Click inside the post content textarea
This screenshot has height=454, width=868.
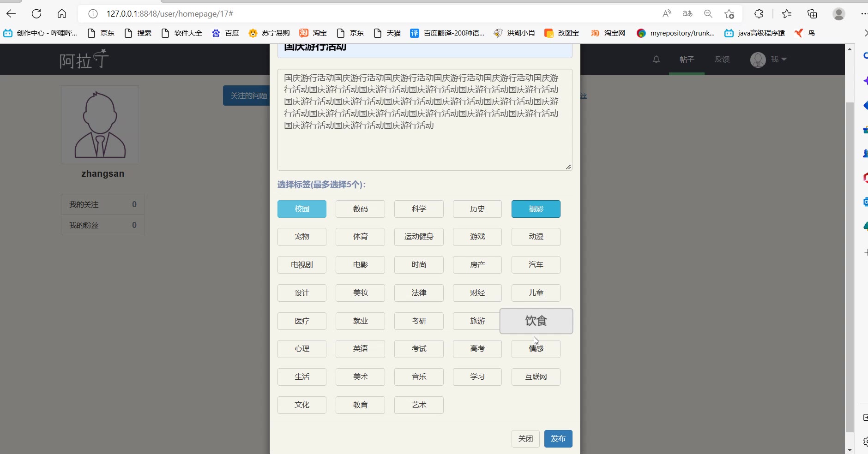pyautogui.click(x=425, y=120)
